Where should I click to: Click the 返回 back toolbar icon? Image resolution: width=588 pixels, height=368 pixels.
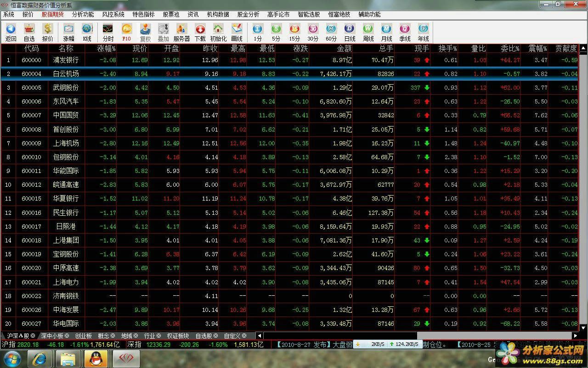point(11,32)
